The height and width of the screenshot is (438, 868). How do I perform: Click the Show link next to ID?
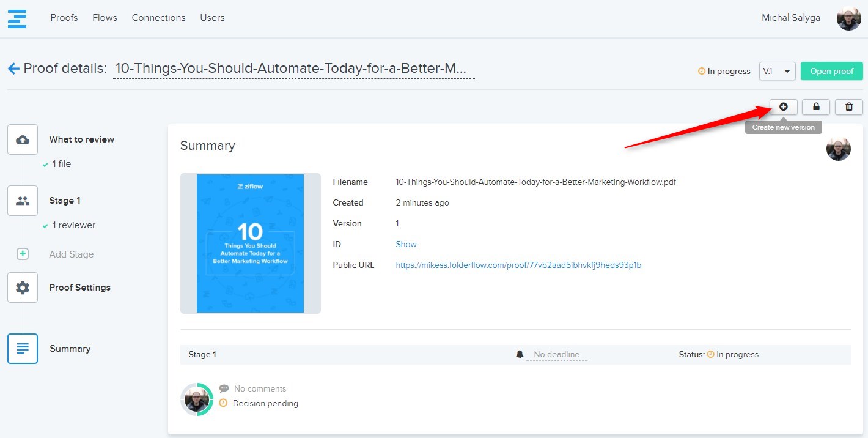[x=406, y=244]
